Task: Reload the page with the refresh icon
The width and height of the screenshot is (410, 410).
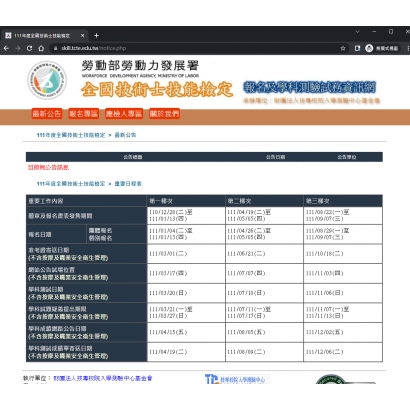Action: [29, 48]
